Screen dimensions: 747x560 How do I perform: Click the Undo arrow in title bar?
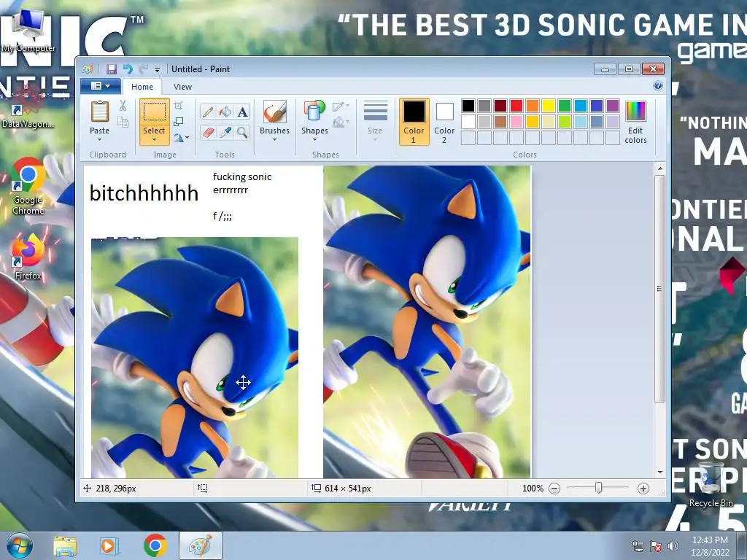pos(127,69)
